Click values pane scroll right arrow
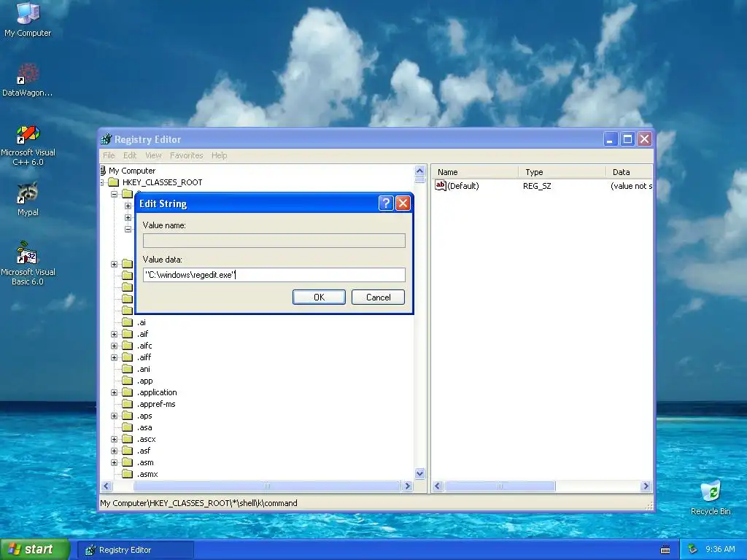Viewport: 747px width, 560px height. tap(646, 486)
